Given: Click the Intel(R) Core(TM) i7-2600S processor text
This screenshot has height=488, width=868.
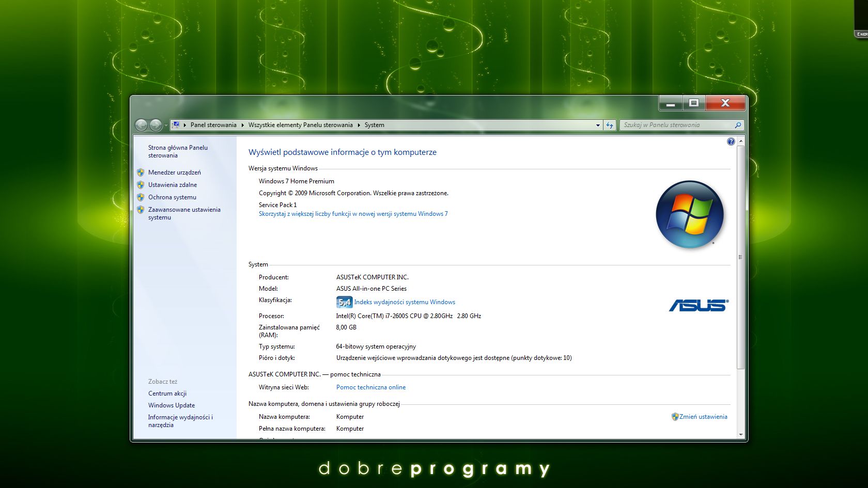Looking at the screenshot, I should (409, 316).
